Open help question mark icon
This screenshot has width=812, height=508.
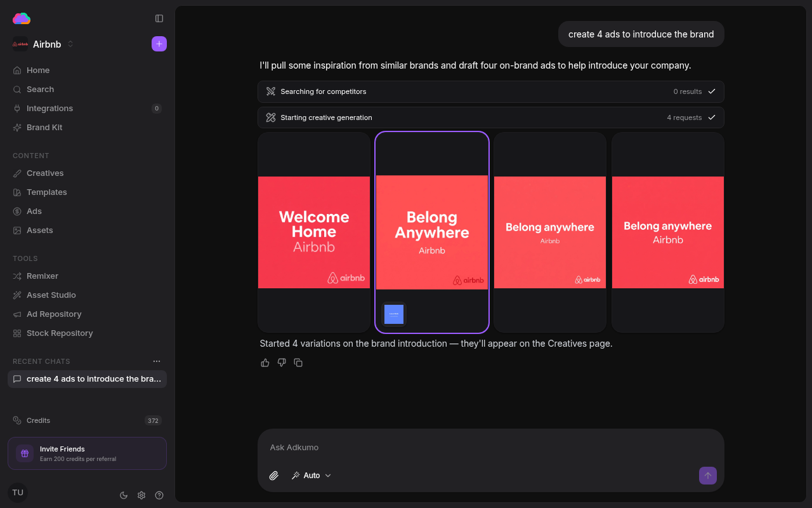[159, 495]
